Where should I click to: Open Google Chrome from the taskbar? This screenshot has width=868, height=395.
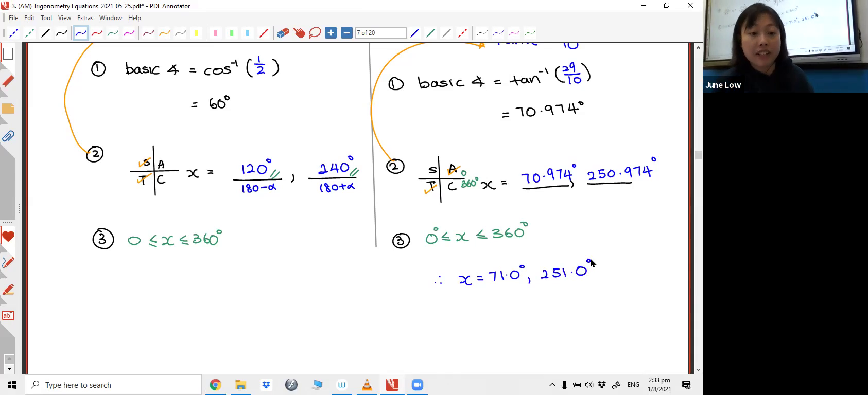215,385
